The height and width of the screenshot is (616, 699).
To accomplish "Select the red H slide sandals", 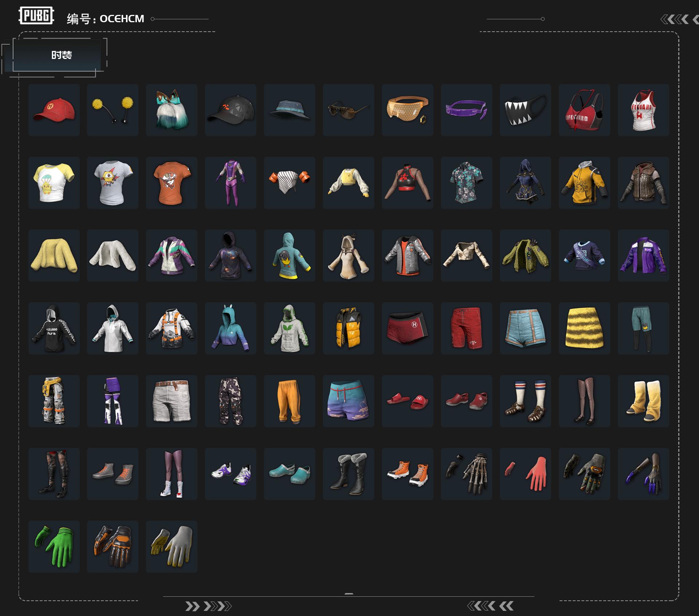I will click(x=407, y=401).
